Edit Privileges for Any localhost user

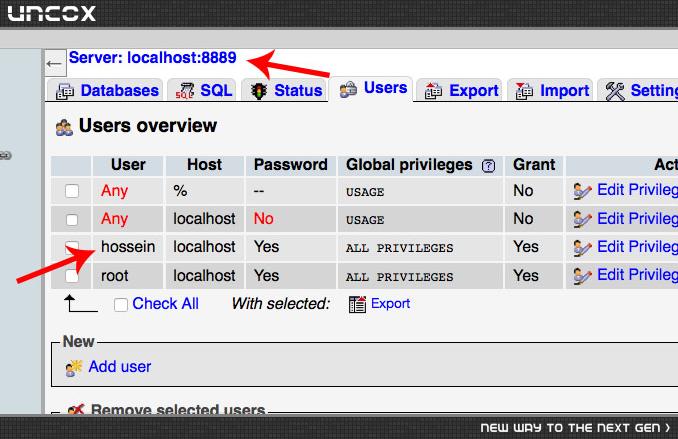click(x=637, y=218)
